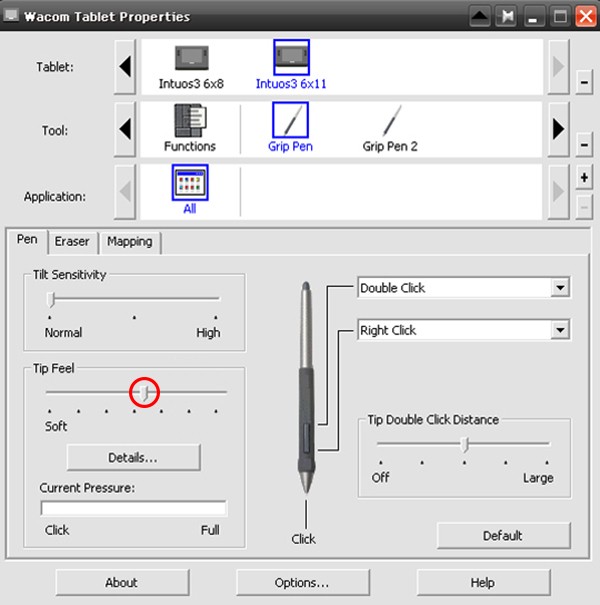Click the Tip Feel slider handle
Viewport: 600px width, 605px height.
(x=145, y=393)
